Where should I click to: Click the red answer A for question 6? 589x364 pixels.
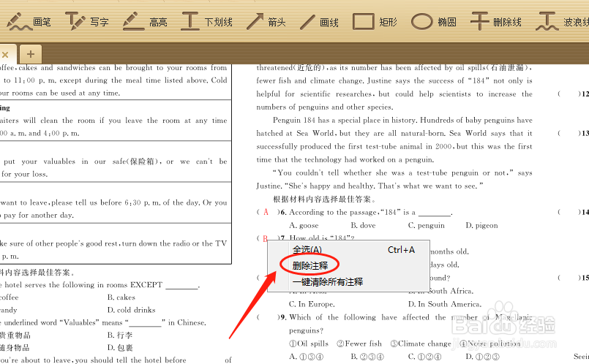point(266,213)
